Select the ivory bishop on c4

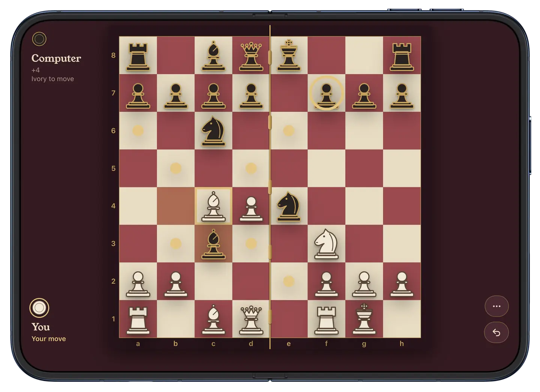click(x=213, y=206)
